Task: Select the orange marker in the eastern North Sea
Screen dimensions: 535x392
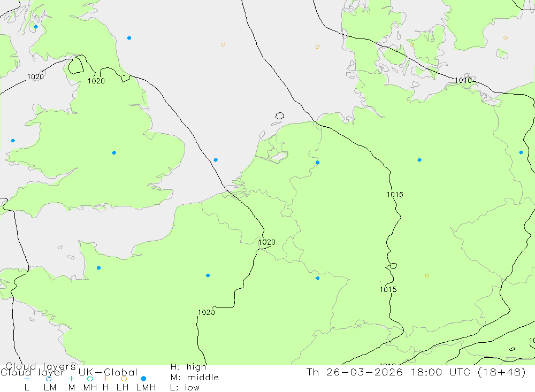Action: pos(317,47)
